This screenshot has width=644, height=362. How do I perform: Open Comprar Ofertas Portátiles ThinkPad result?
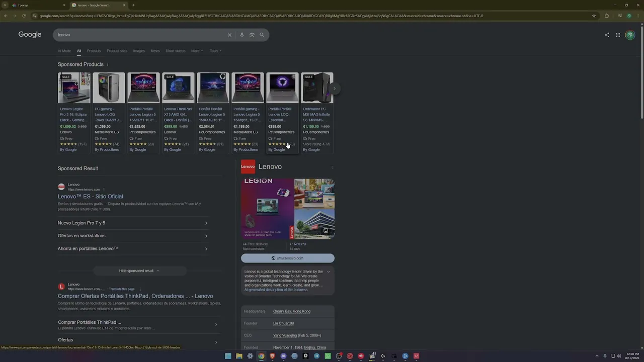tap(135, 296)
